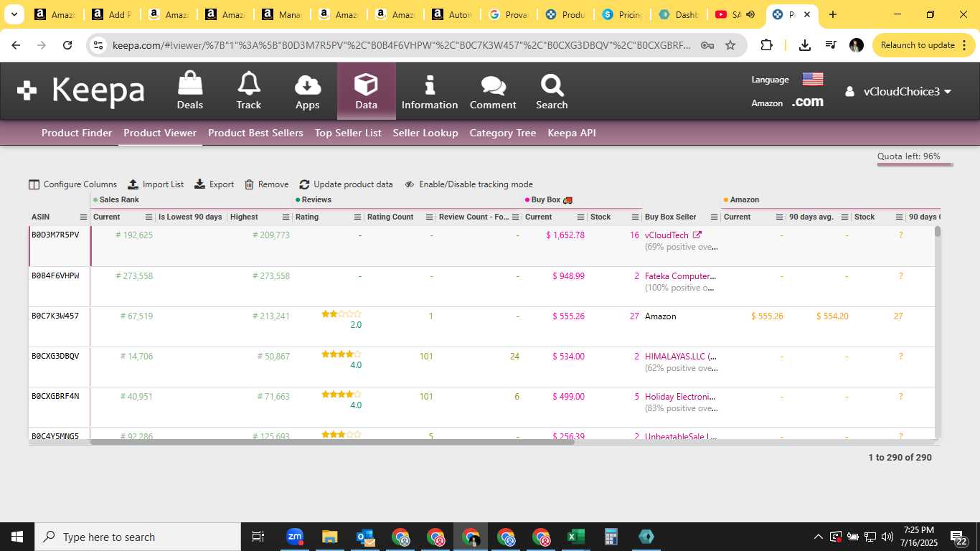Open Calculator from the taskbar
980x551 pixels.
point(611,537)
